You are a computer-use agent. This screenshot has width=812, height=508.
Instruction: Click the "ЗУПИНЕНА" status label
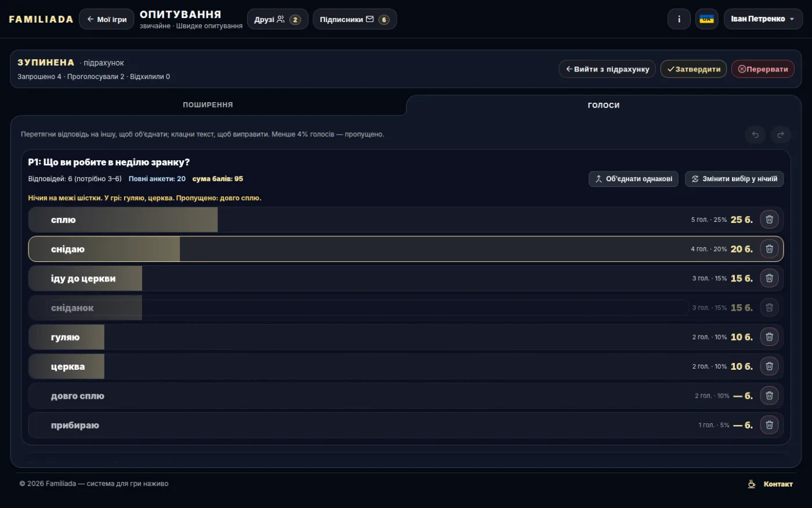click(46, 63)
